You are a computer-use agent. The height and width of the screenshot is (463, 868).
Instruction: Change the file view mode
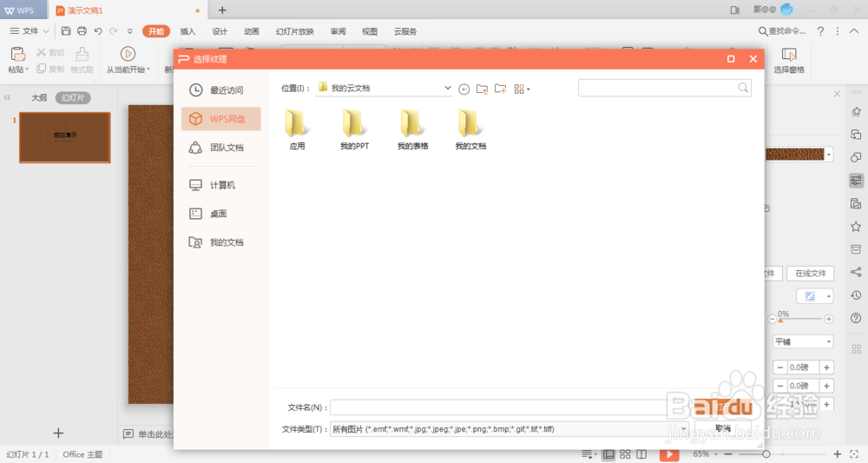[x=522, y=89]
